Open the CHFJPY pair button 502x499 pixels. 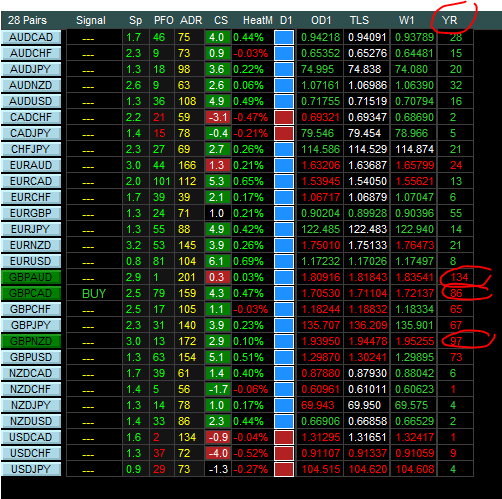tap(31, 149)
